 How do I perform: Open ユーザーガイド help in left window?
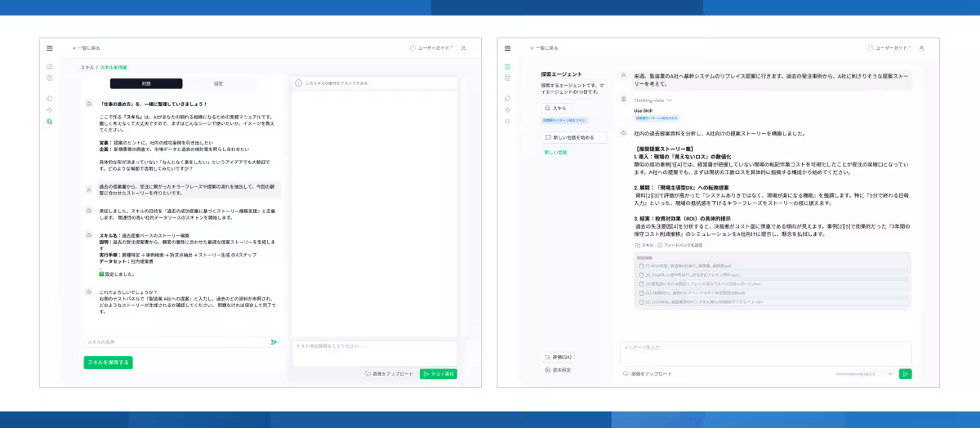point(433,48)
